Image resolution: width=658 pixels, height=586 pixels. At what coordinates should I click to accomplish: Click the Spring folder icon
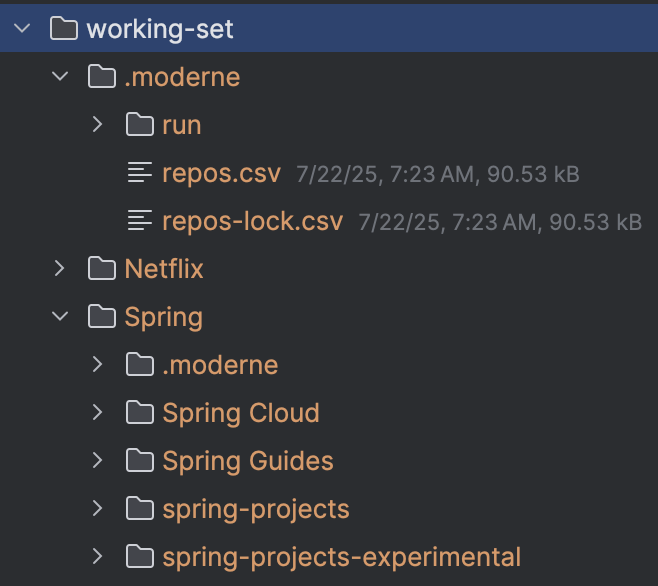click(102, 316)
